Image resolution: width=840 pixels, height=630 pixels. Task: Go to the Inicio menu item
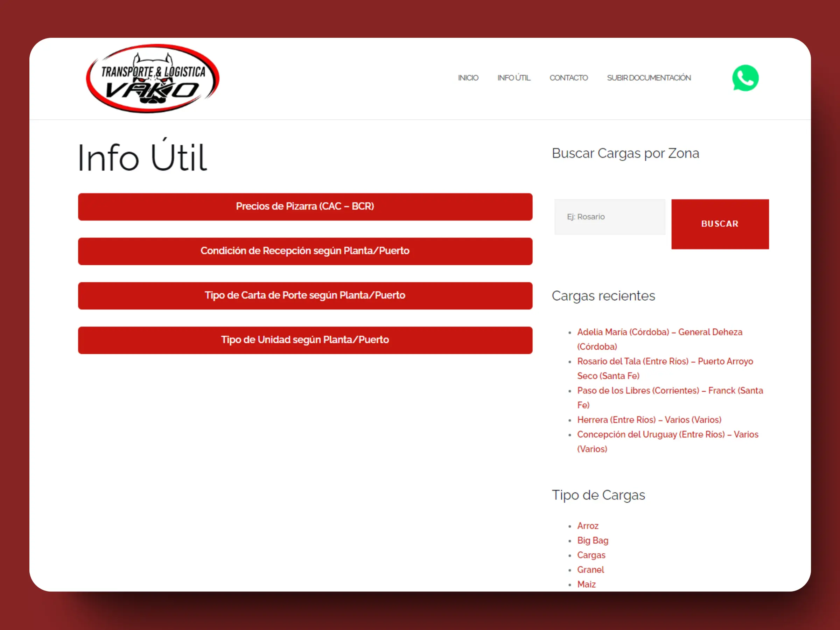point(468,78)
